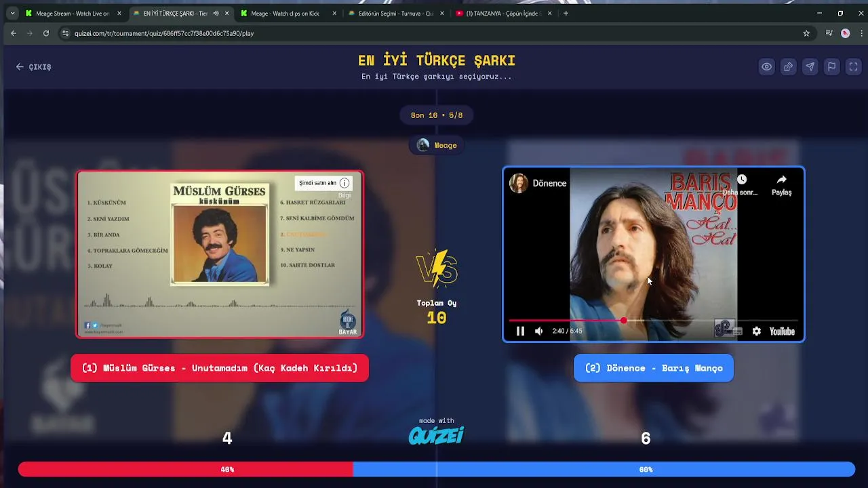Click the ÇIKIŞ back arrow button
The width and height of the screenshot is (868, 488).
[x=34, y=66]
